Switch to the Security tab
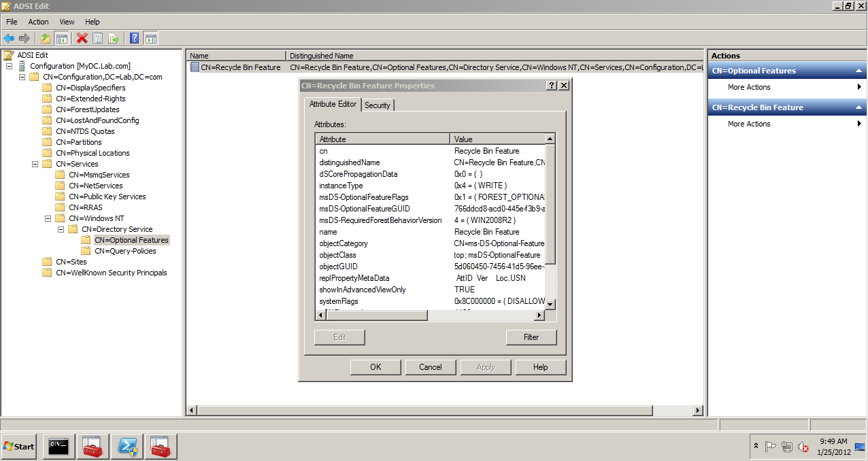Image resolution: width=868 pixels, height=461 pixels. click(378, 105)
